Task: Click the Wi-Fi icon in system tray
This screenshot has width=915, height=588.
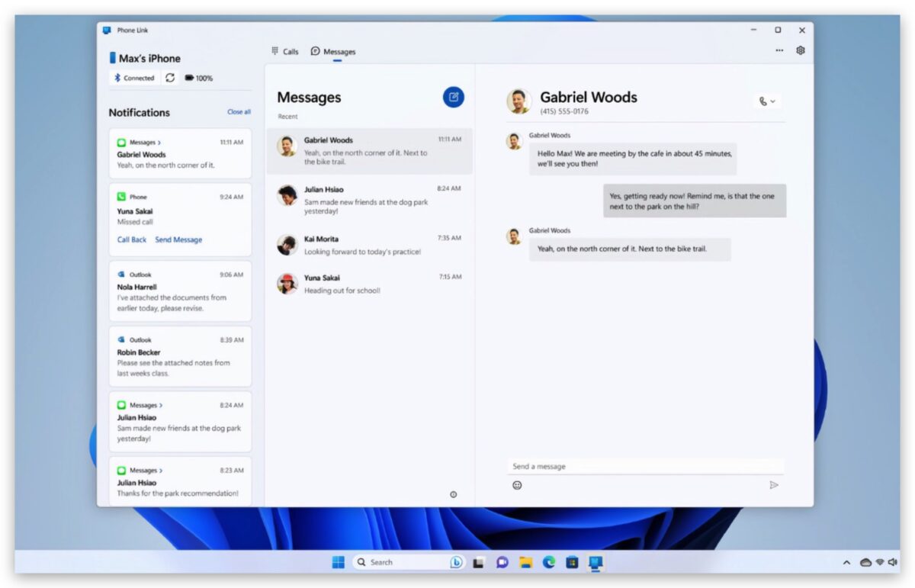Action: (880, 562)
